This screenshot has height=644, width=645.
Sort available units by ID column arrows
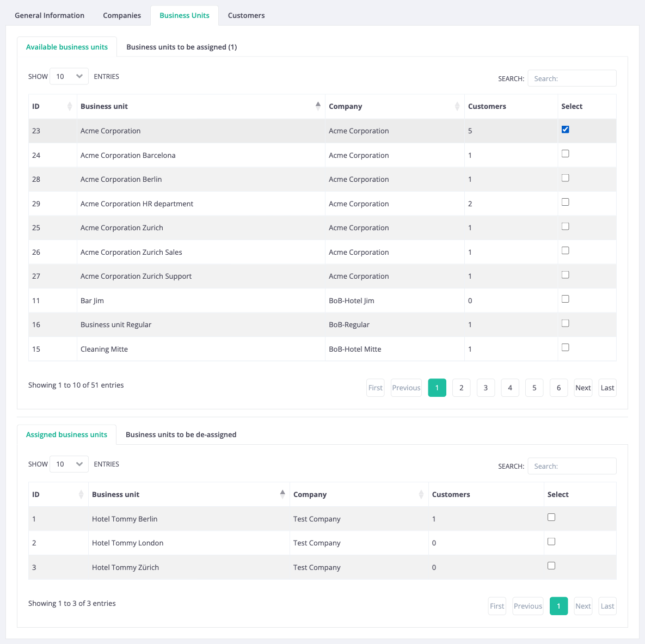(70, 106)
